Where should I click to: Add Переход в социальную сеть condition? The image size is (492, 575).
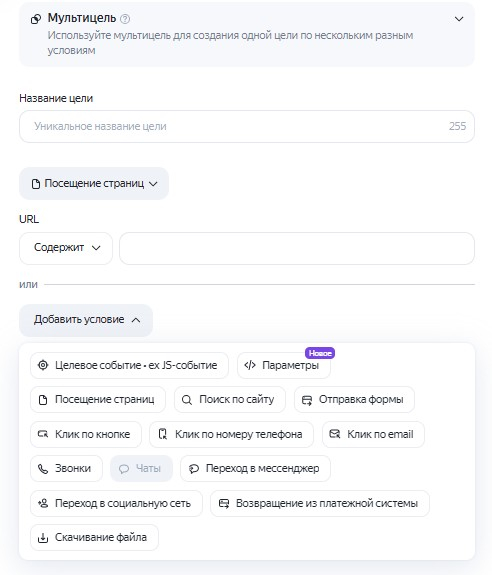[116, 503]
